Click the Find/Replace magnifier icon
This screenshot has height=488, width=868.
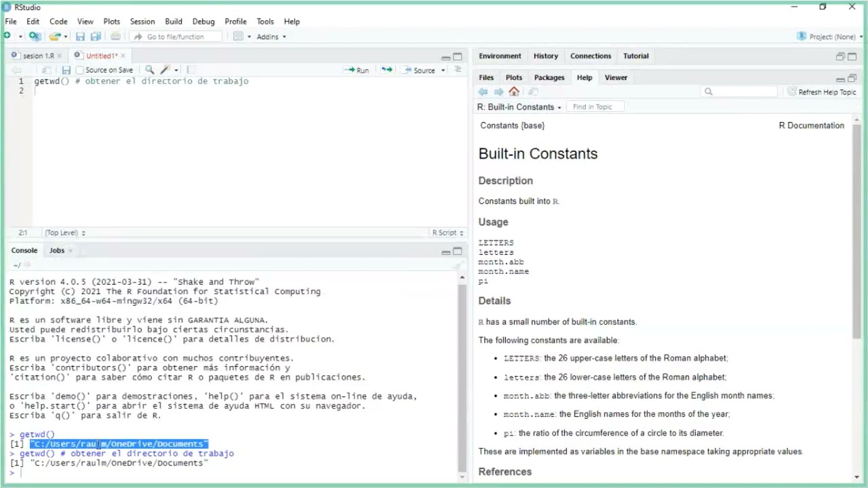click(150, 70)
